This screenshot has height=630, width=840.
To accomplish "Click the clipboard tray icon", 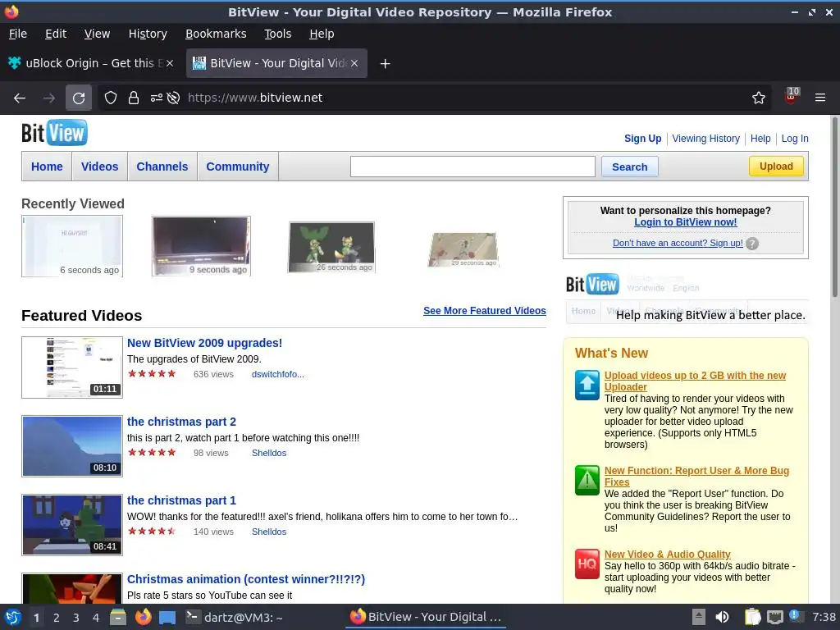I will pos(753,617).
